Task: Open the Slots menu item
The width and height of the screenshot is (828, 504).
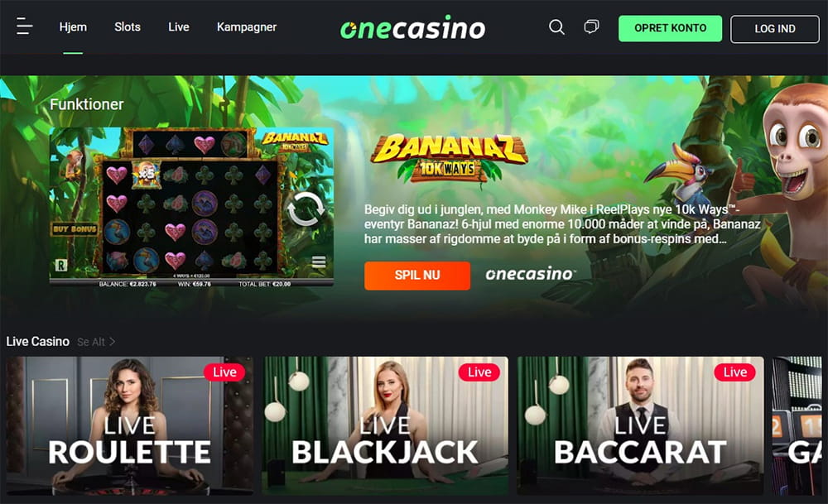Action: click(128, 27)
